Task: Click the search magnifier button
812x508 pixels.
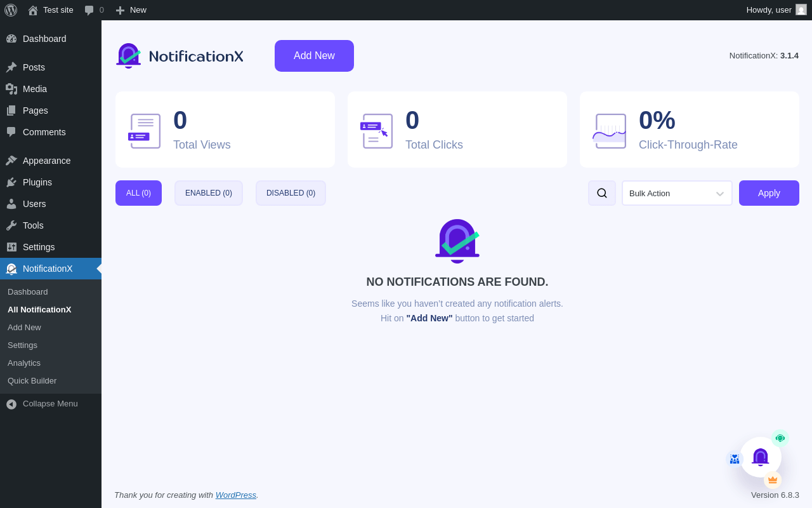Action: pyautogui.click(x=602, y=193)
